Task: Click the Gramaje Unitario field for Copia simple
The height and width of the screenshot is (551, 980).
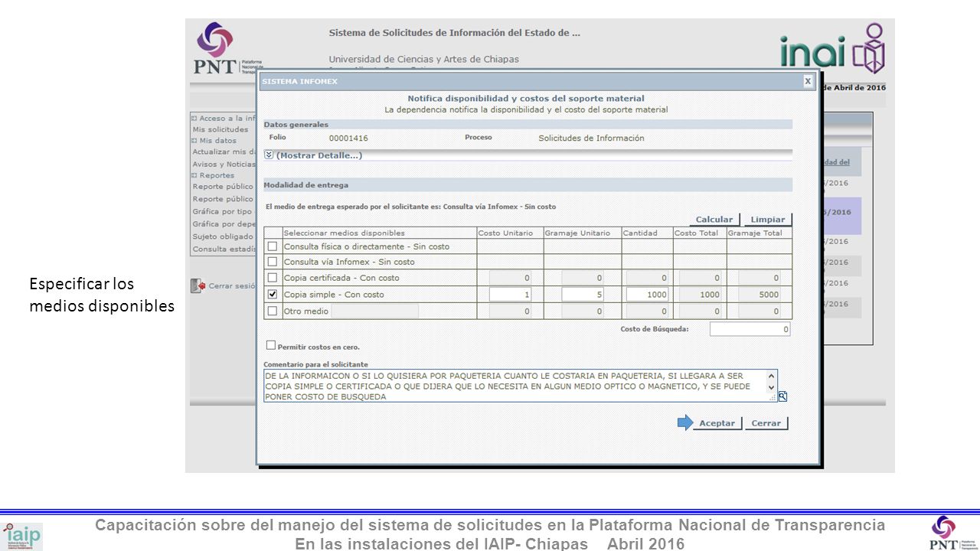Action: (583, 295)
